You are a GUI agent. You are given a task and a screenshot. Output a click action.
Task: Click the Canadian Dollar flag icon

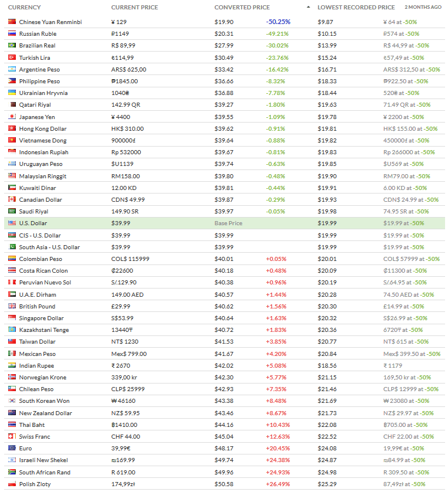12,199
